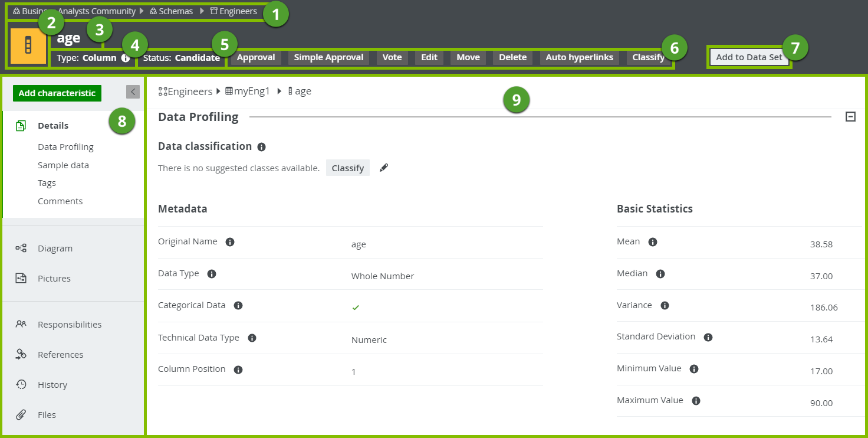Click the info icon next to Data classification
The image size is (868, 438).
coord(261,146)
